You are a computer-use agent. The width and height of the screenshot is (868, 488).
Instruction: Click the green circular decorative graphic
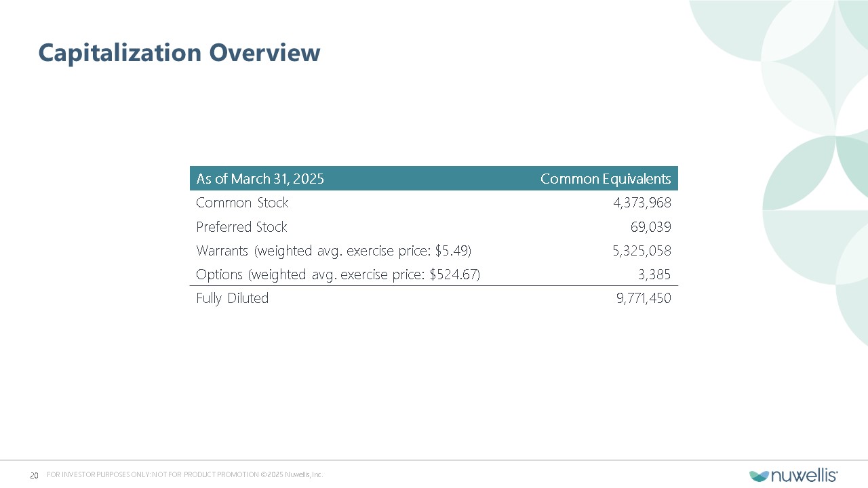[x=807, y=173]
